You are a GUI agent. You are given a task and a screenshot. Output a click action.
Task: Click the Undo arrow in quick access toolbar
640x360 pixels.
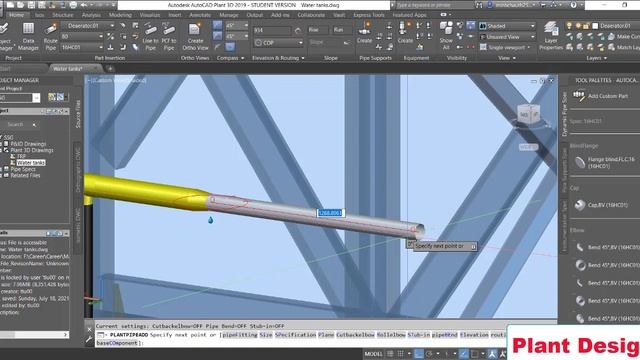[84, 5]
